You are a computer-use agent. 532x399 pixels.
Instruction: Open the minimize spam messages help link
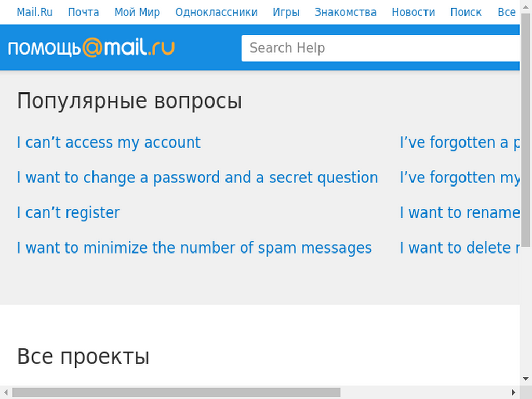[194, 248]
